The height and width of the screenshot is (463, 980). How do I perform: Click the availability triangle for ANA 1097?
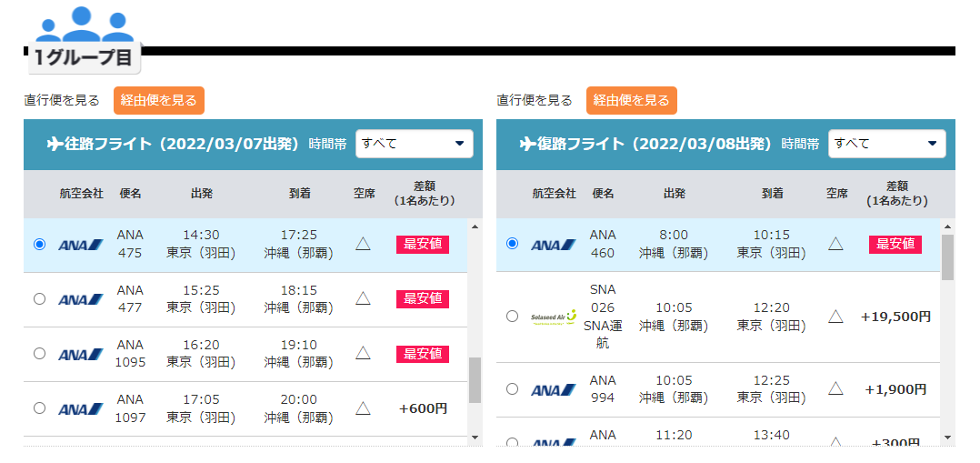[363, 408]
